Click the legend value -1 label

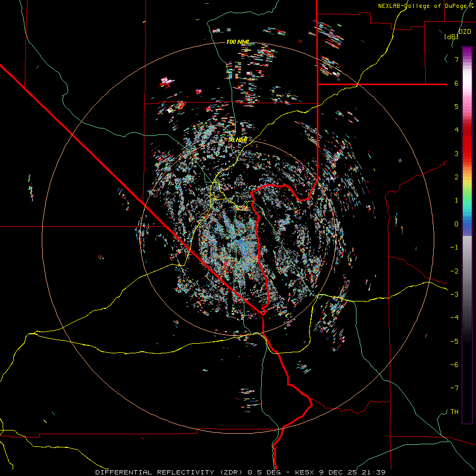click(454, 248)
